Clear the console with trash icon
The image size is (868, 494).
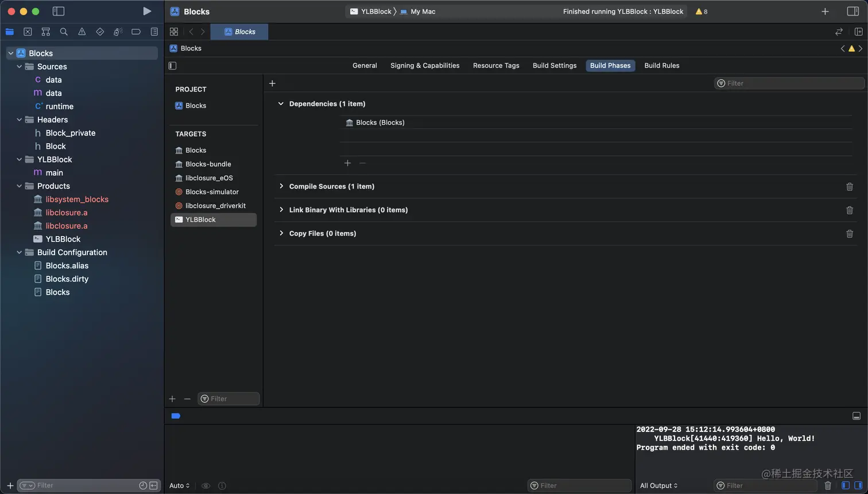(828, 485)
